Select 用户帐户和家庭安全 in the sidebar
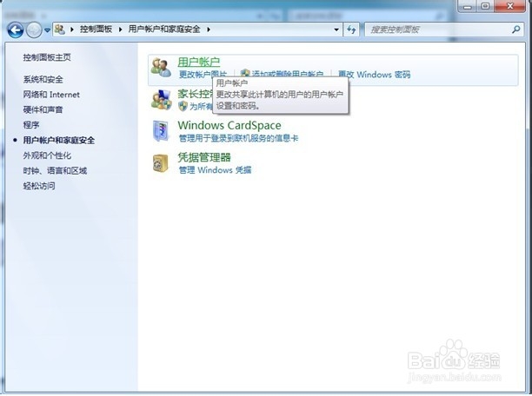Screen dimensions: 532x396 click(59, 140)
